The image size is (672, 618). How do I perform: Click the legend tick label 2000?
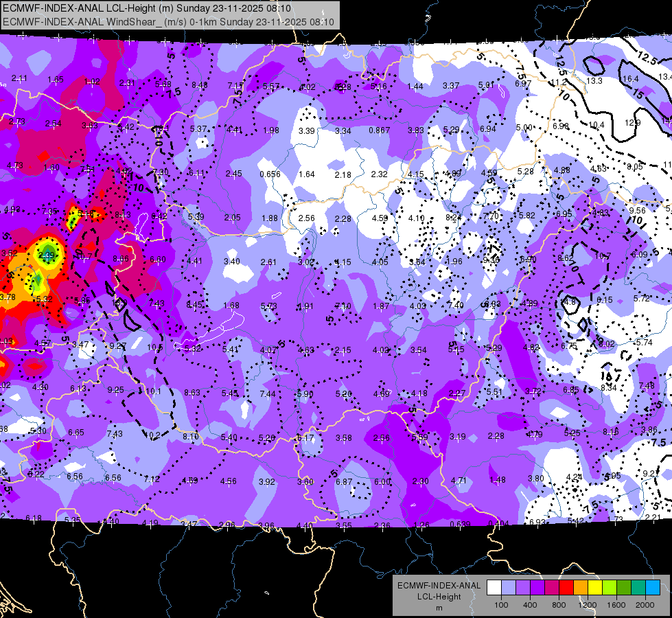click(x=645, y=605)
